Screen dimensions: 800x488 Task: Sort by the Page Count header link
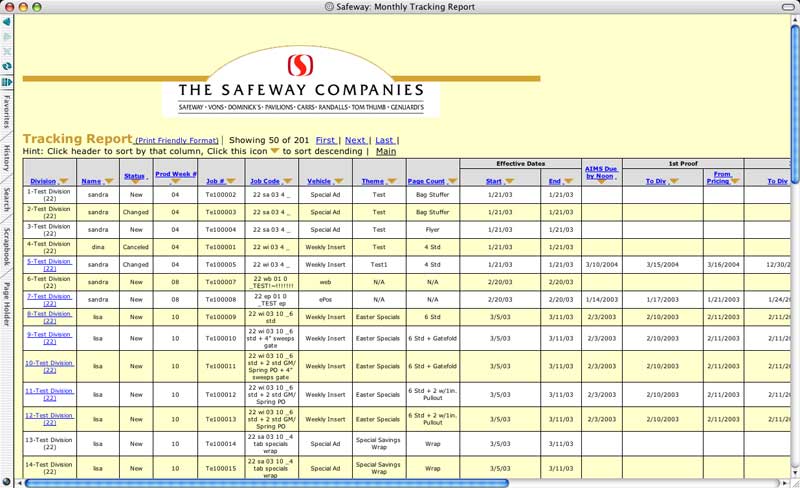point(427,181)
